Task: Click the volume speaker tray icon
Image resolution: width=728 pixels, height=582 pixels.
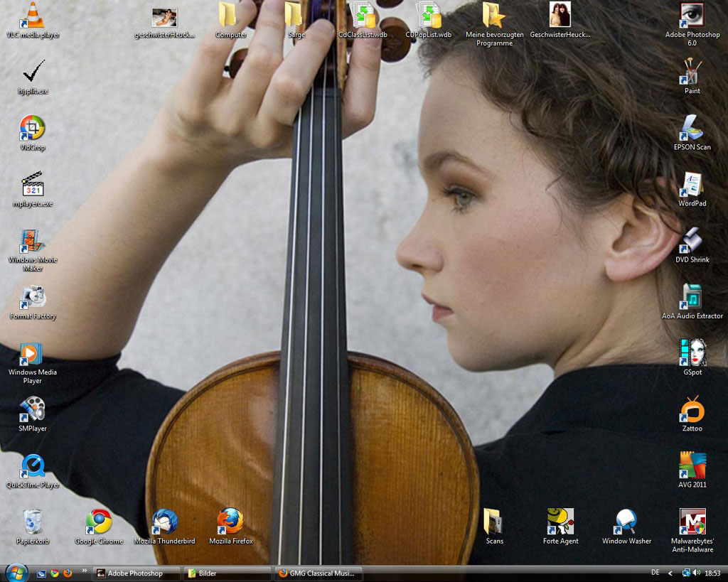Action: pyautogui.click(x=696, y=573)
